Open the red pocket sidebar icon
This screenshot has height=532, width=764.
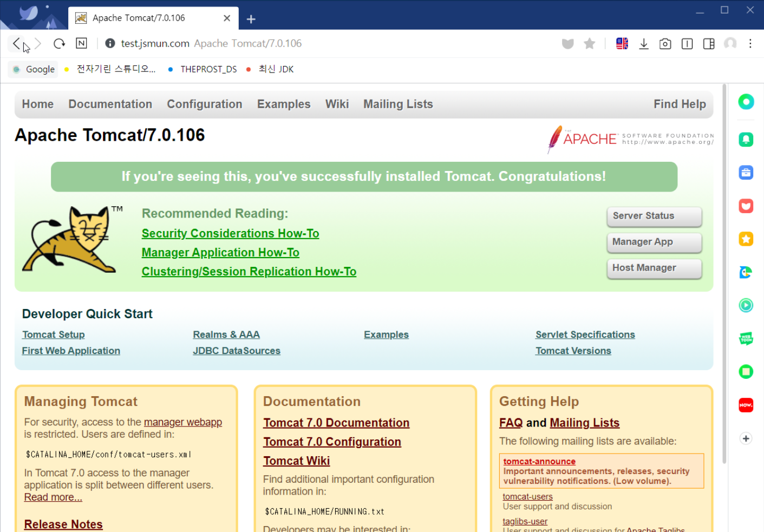click(746, 206)
